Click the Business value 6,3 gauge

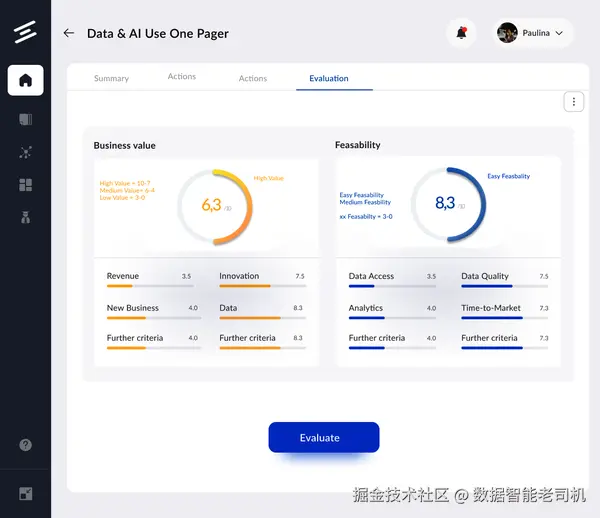215,207
